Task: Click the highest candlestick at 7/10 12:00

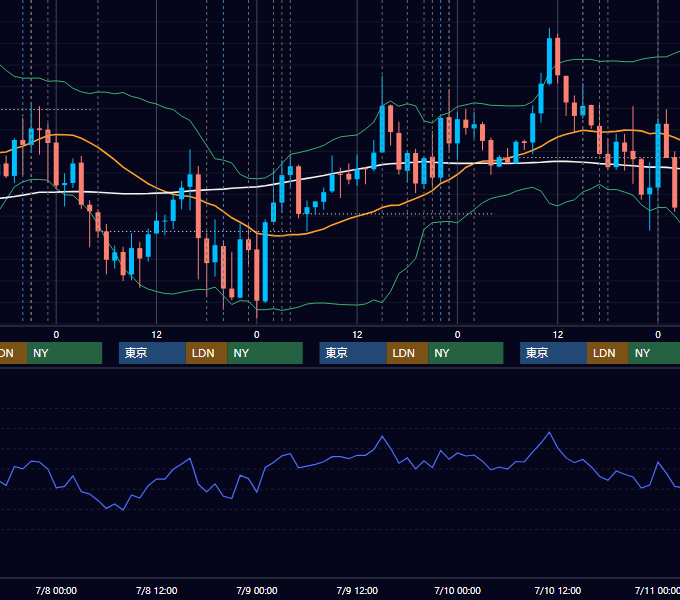Action: coord(549,61)
